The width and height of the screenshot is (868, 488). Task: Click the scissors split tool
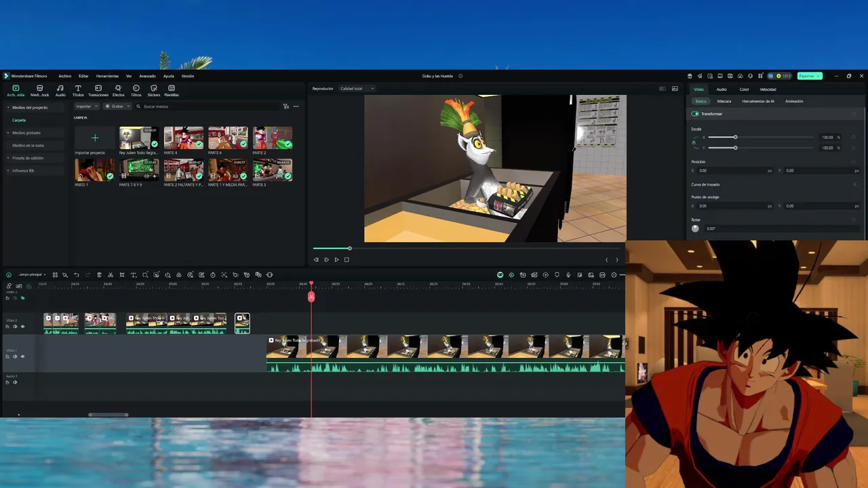coord(111,274)
